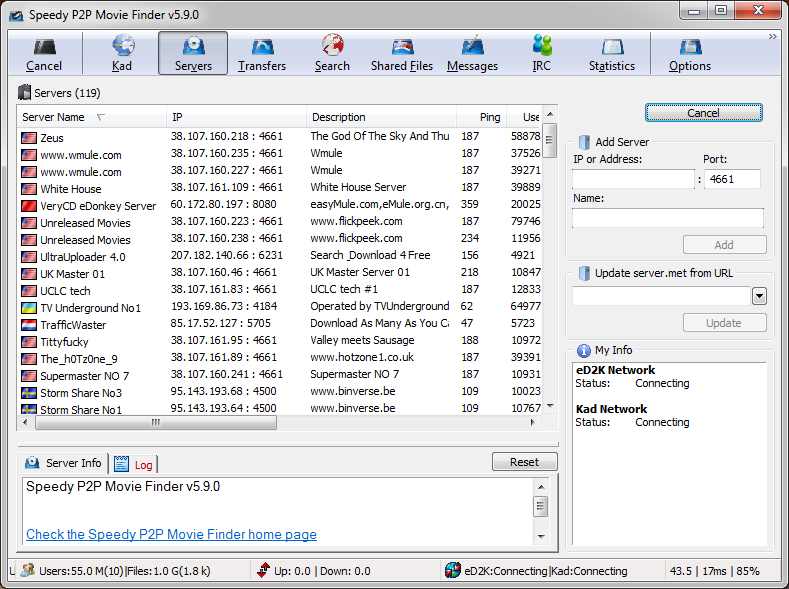Click the Update server.met button
Image resolution: width=789 pixels, height=589 pixels.
(x=725, y=323)
